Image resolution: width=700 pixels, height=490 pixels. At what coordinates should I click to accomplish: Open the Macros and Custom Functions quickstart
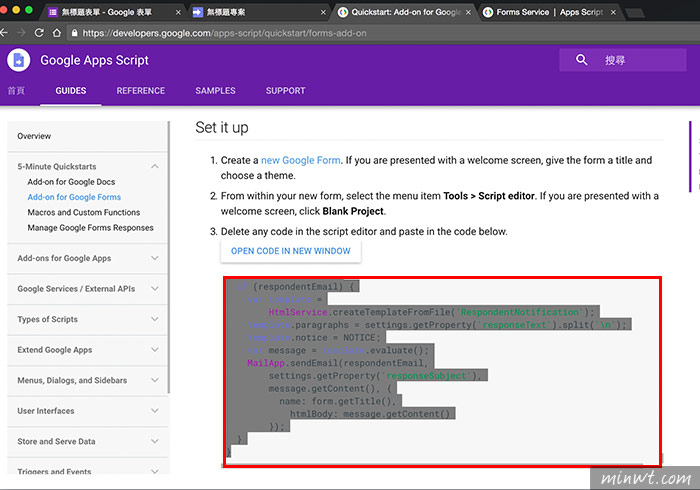pos(84,212)
